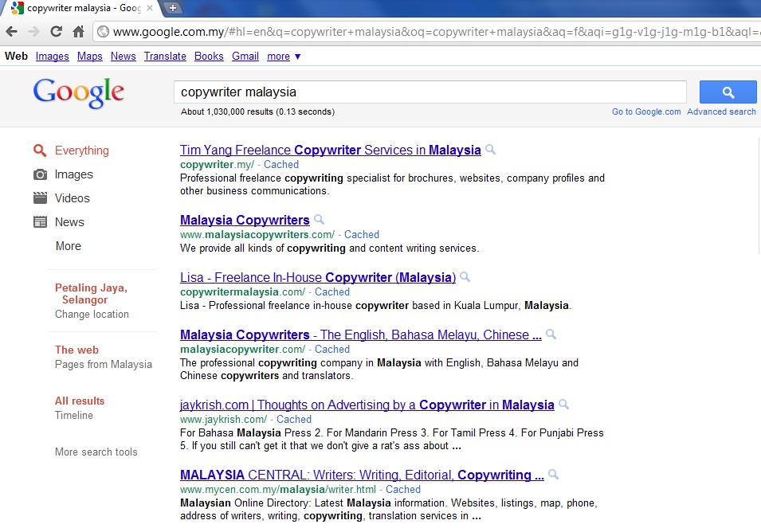Expand More search tools
761x532 pixels.
pos(96,452)
